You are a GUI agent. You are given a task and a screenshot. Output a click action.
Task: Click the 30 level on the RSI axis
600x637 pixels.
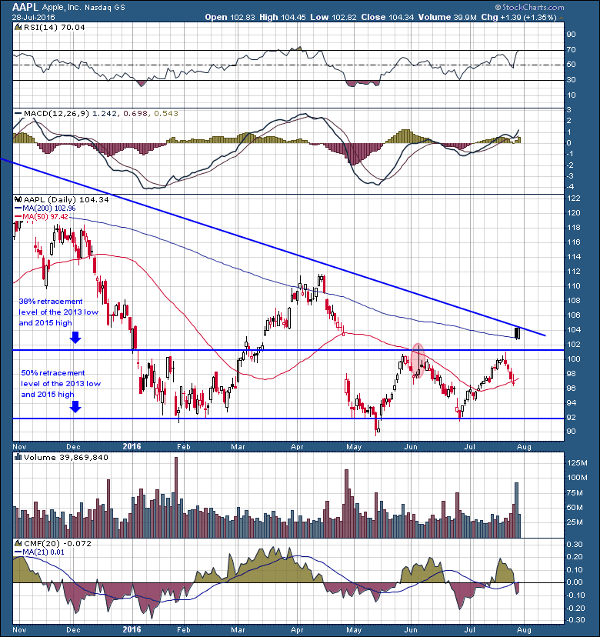pos(571,80)
